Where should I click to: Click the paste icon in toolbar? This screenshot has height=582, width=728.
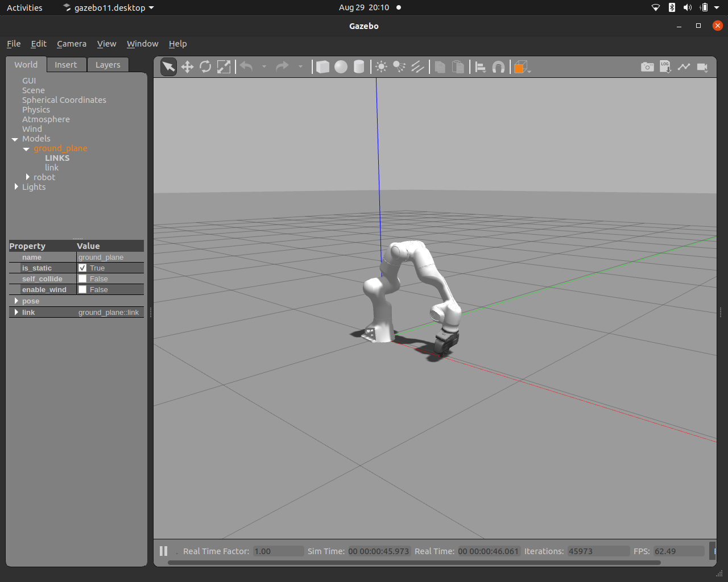(x=458, y=67)
